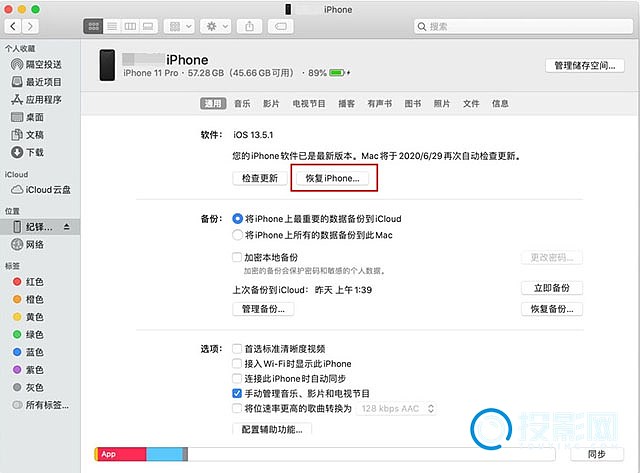The image size is (640, 473).
Task: Select backup all iPhone data to this Mac
Action: pyautogui.click(x=237, y=235)
